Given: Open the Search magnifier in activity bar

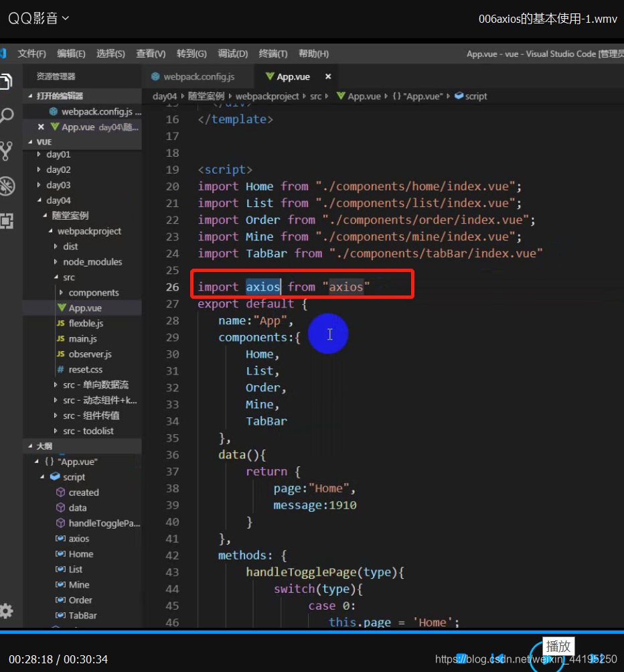Looking at the screenshot, I should tap(7, 116).
